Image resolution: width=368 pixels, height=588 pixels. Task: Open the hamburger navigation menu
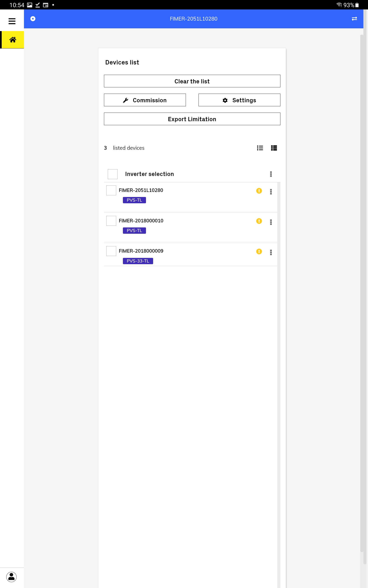coord(12,21)
